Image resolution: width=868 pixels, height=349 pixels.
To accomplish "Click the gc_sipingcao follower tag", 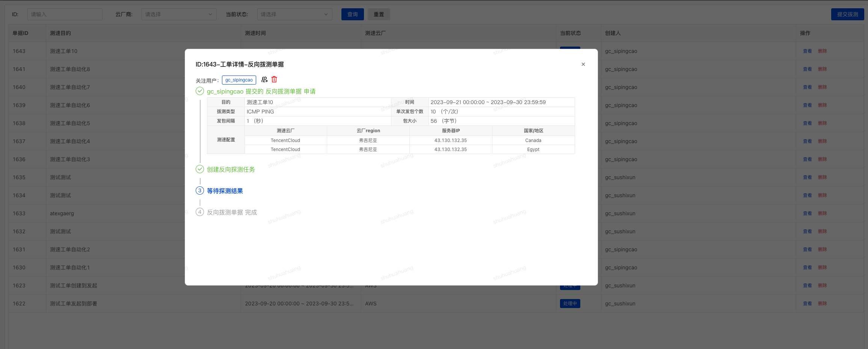I will (x=239, y=80).
